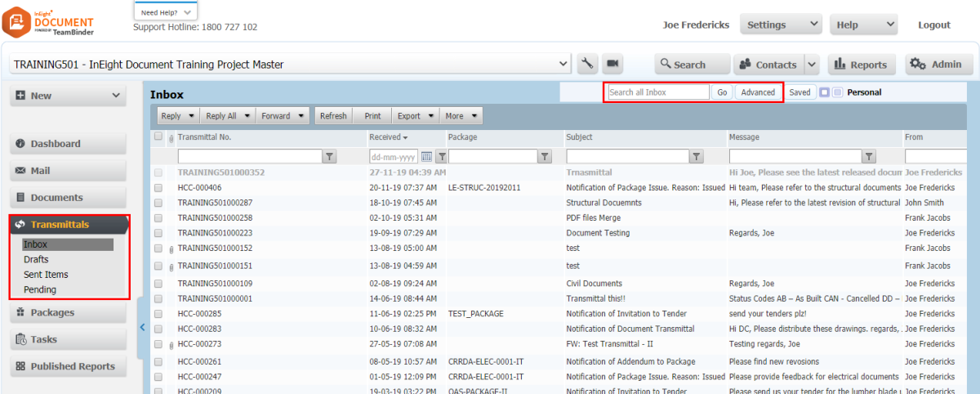
Task: Click filter funnel for Subject column
Action: click(x=696, y=156)
